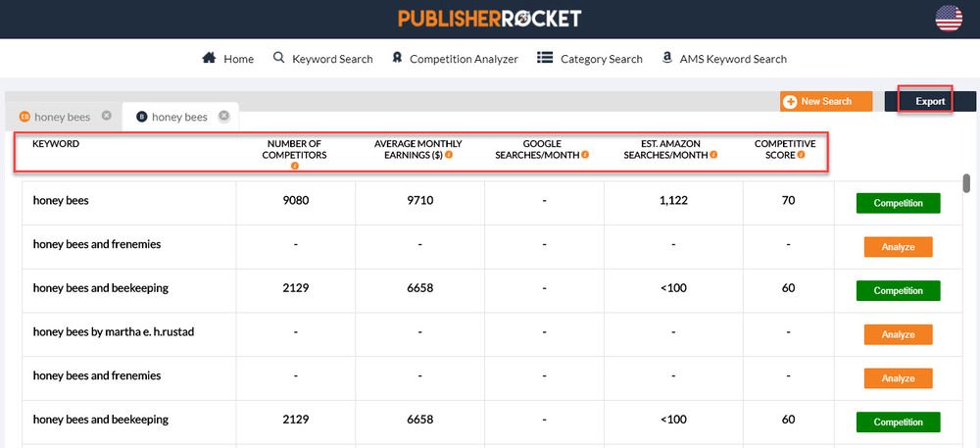Click the GOOGLE SEARCHES/MONTH column header
Screen dimensions: 980x448
point(542,149)
